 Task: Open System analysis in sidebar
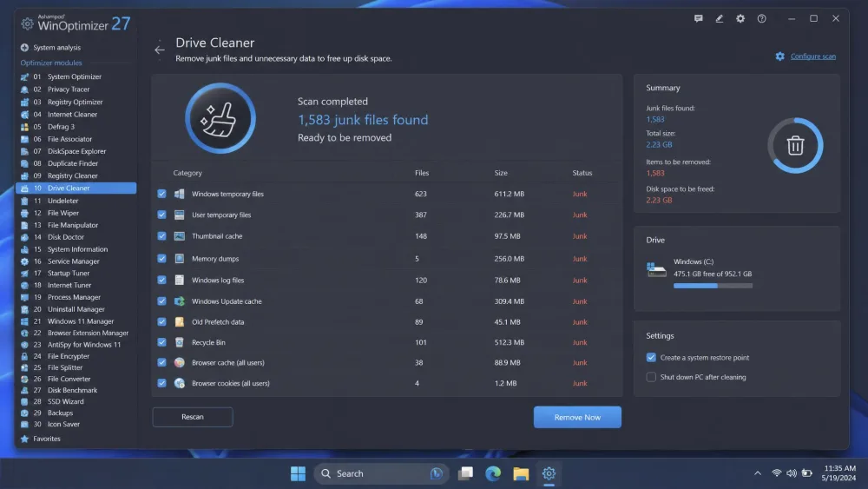pos(51,48)
